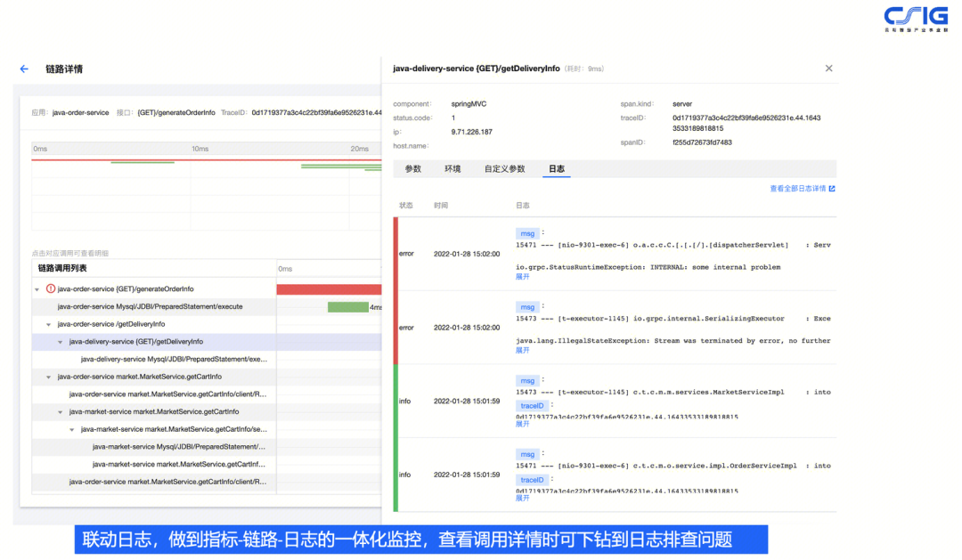This screenshot has width=962, height=560.
Task: Open the external link icon for full logs
Action: point(832,189)
